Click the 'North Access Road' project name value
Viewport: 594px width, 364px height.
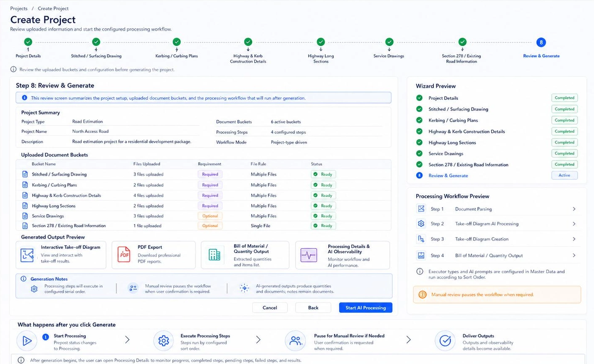[90, 131]
